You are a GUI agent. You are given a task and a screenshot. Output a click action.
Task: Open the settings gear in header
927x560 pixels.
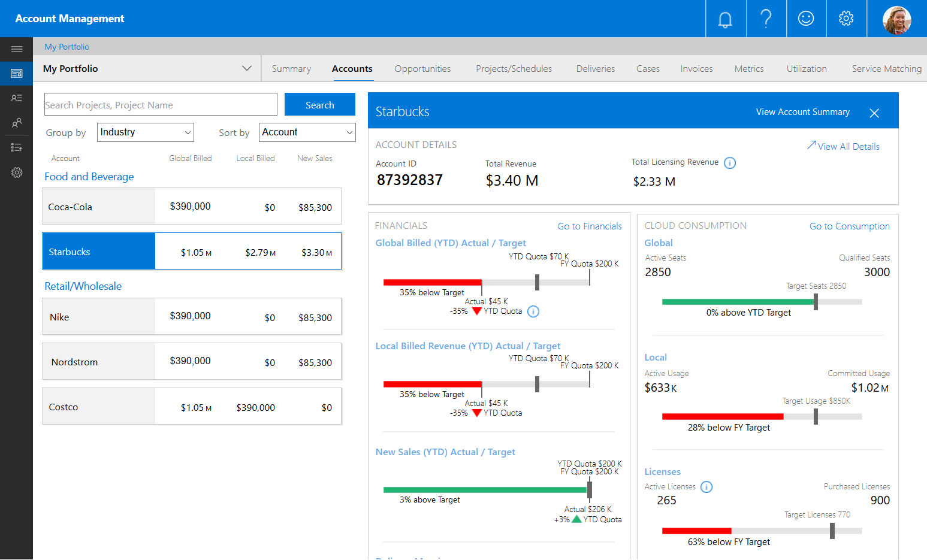(x=846, y=19)
